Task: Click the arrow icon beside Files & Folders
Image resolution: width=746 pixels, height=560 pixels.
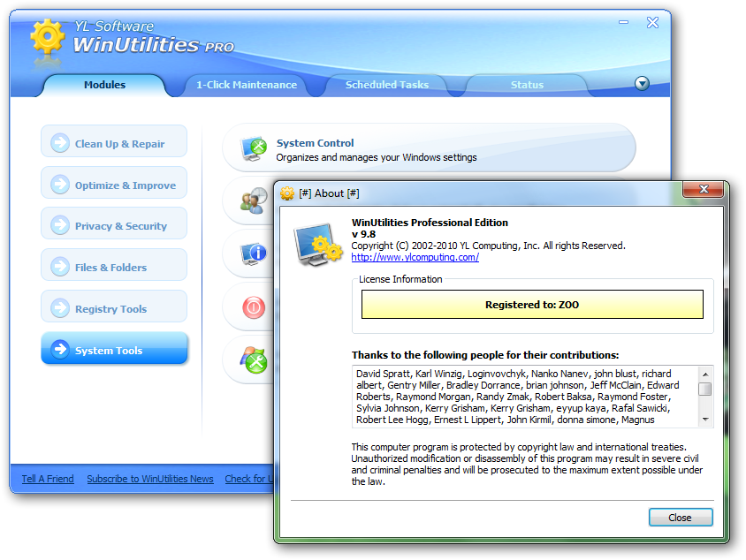Action: click(60, 267)
